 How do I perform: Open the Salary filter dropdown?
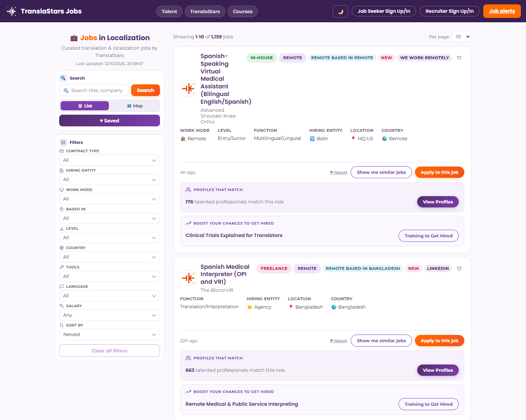click(x=110, y=315)
